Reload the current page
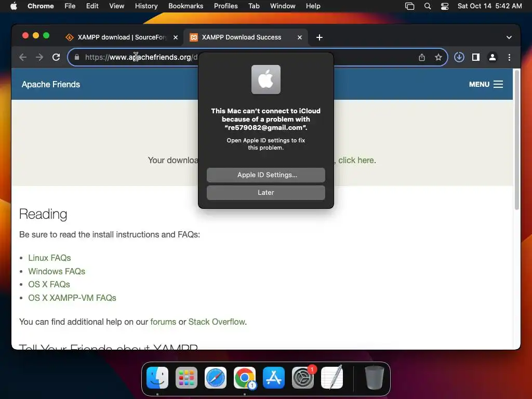Image resolution: width=532 pixels, height=399 pixels. [56, 57]
